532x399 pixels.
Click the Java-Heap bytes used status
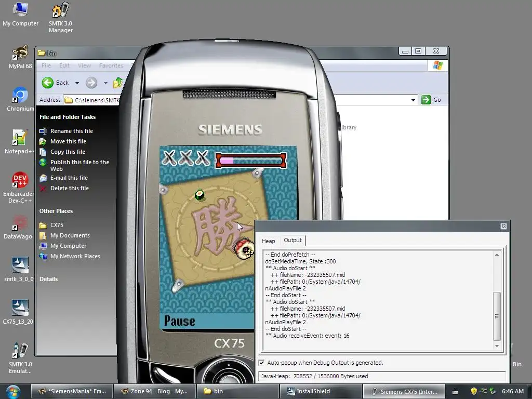point(382,376)
